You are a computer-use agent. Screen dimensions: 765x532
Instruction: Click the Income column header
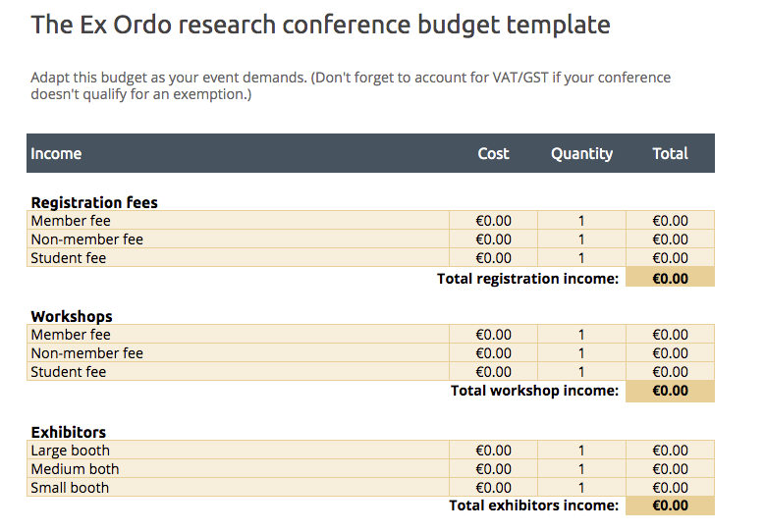pos(56,153)
